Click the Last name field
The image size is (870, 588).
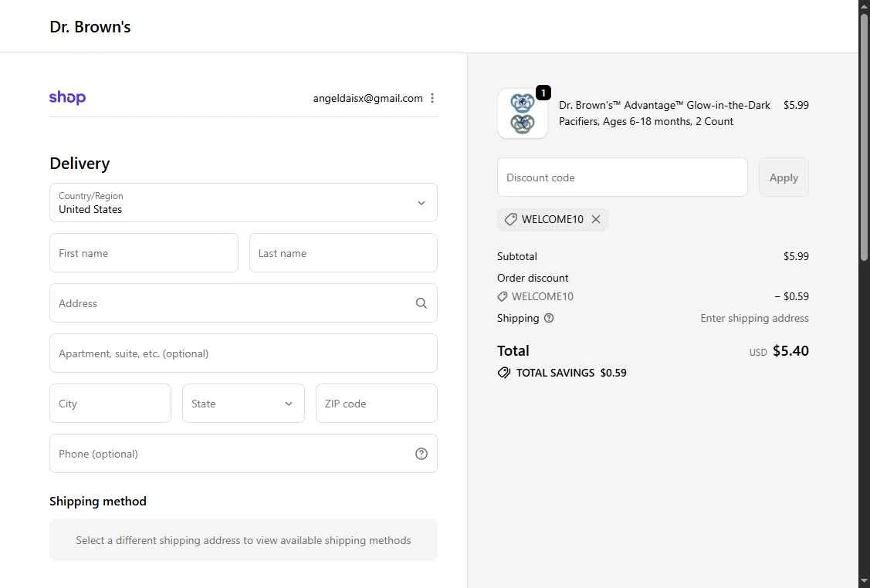click(344, 253)
